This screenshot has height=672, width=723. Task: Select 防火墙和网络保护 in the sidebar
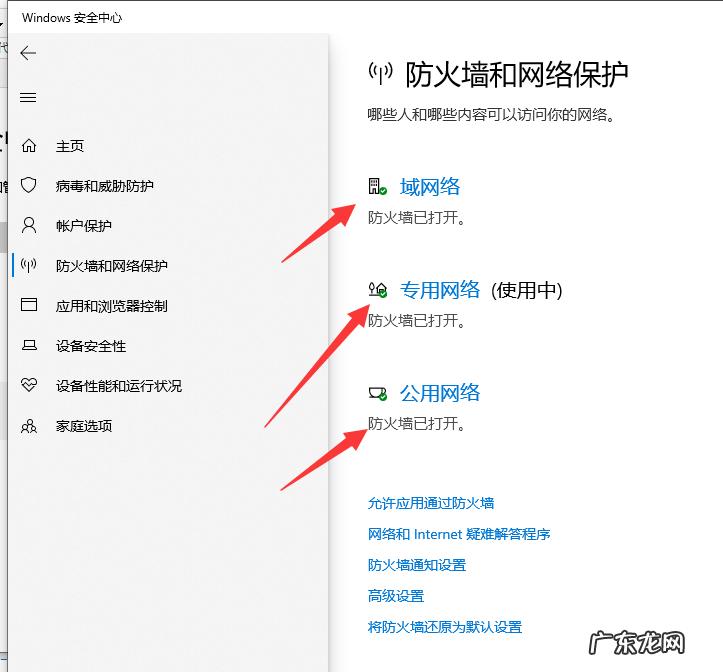pos(112,266)
